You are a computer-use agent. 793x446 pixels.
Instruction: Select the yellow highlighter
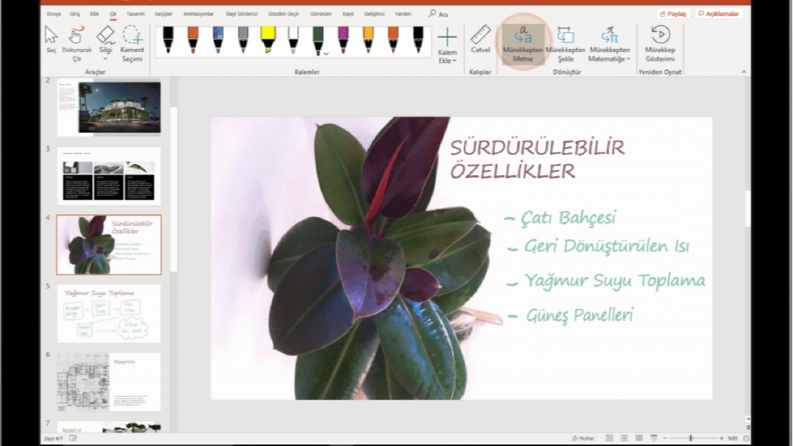click(268, 39)
